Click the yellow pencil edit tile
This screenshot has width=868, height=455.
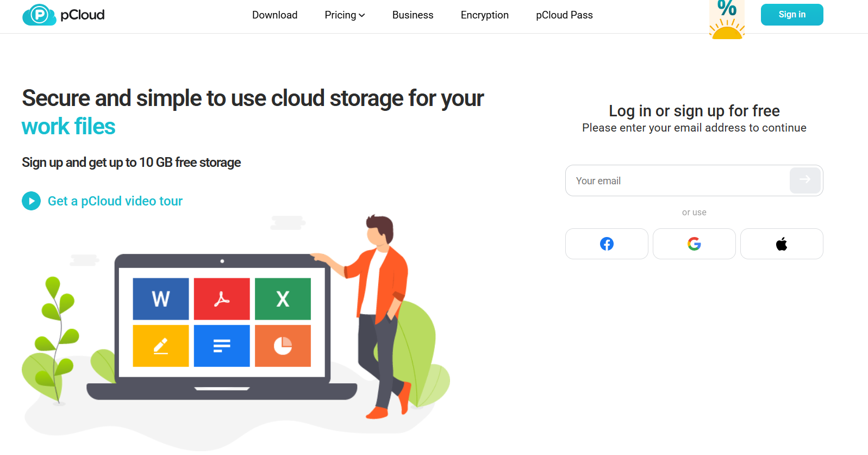pyautogui.click(x=161, y=346)
